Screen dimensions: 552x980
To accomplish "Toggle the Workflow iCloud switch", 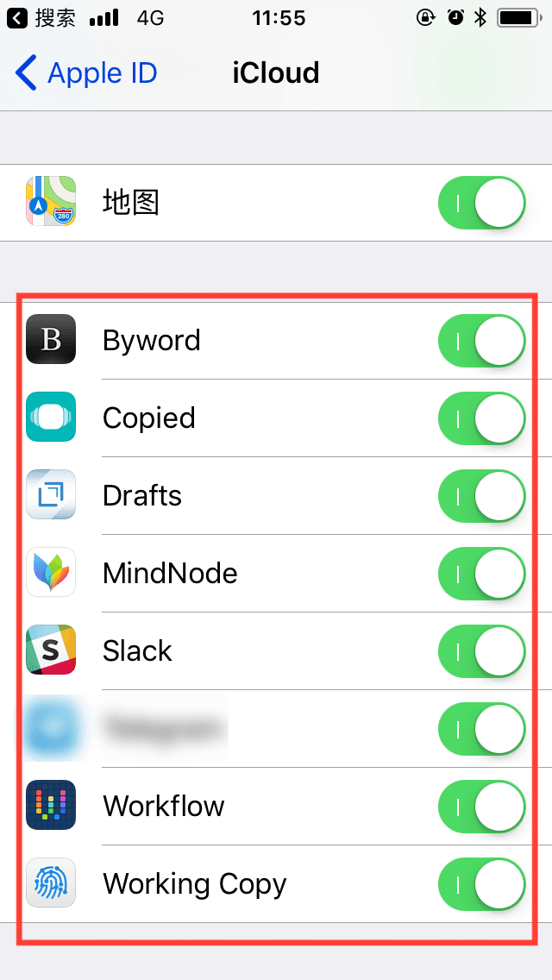I will click(482, 807).
